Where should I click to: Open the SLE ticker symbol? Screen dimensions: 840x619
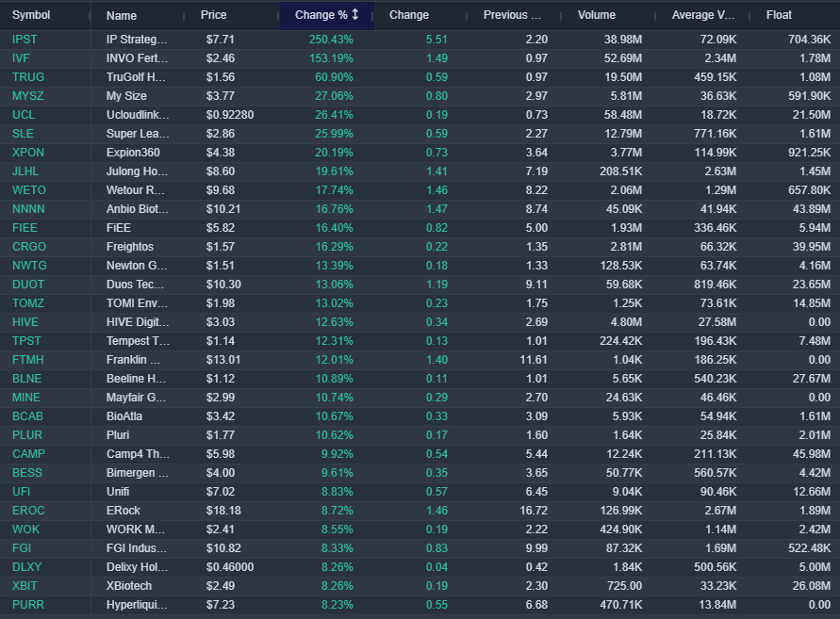(x=23, y=134)
